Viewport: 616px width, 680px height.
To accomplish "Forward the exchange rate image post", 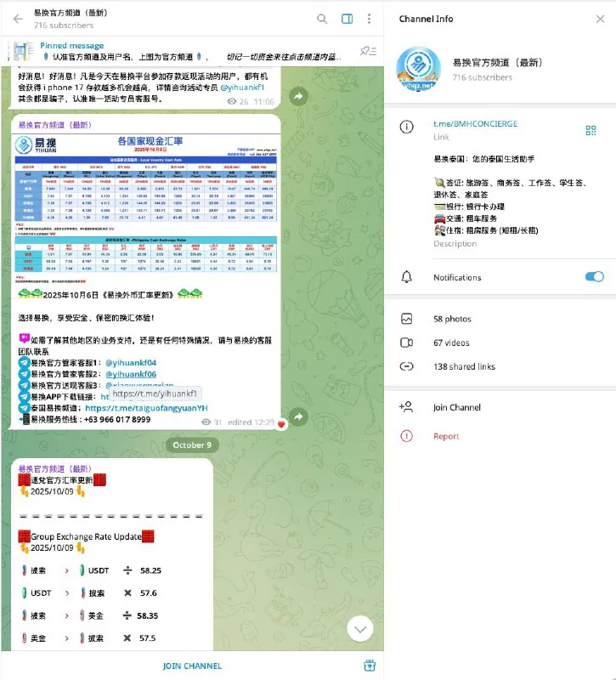I will point(297,416).
